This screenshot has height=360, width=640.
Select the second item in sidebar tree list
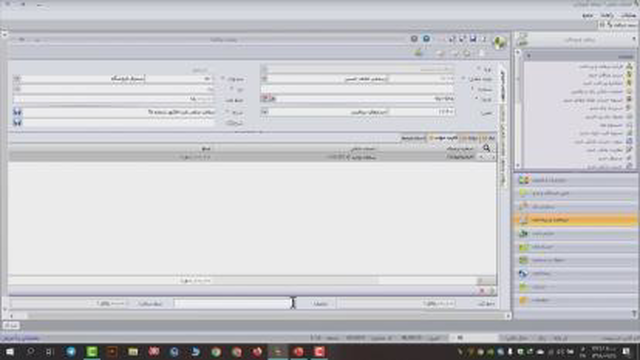pos(610,75)
